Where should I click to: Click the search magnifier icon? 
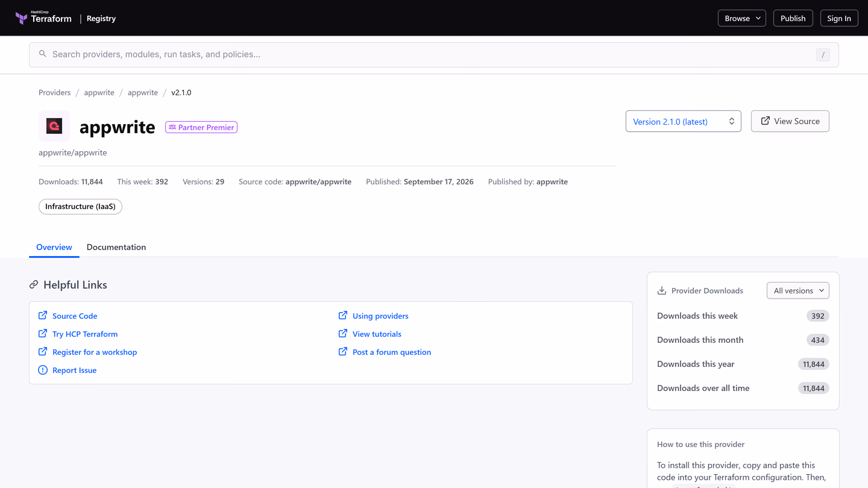[x=43, y=54]
